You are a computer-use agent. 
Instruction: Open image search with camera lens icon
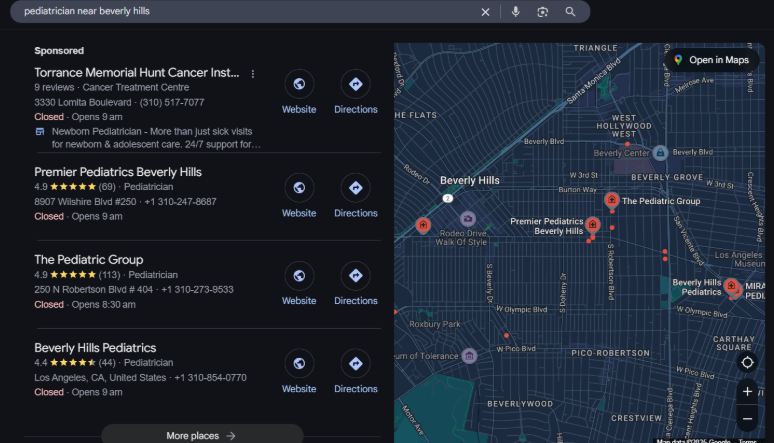point(542,12)
